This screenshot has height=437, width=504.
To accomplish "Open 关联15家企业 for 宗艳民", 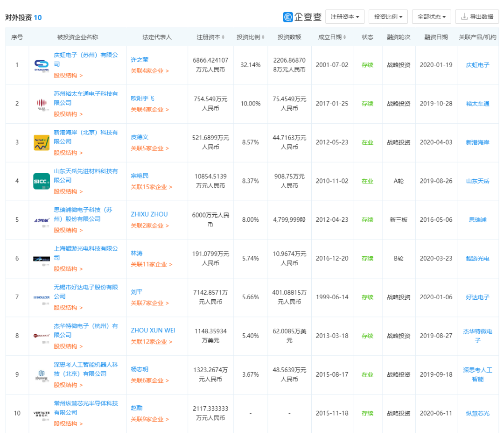I will (x=151, y=187).
